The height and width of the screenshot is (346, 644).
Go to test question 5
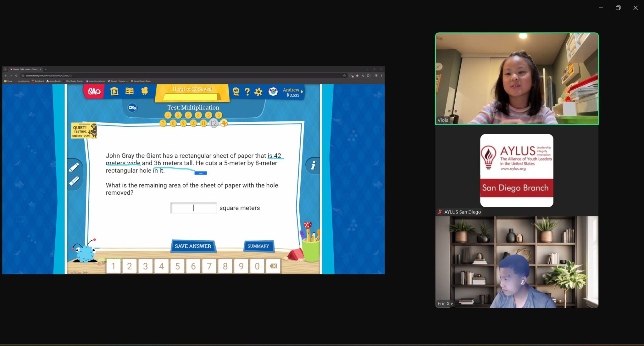coord(208,115)
